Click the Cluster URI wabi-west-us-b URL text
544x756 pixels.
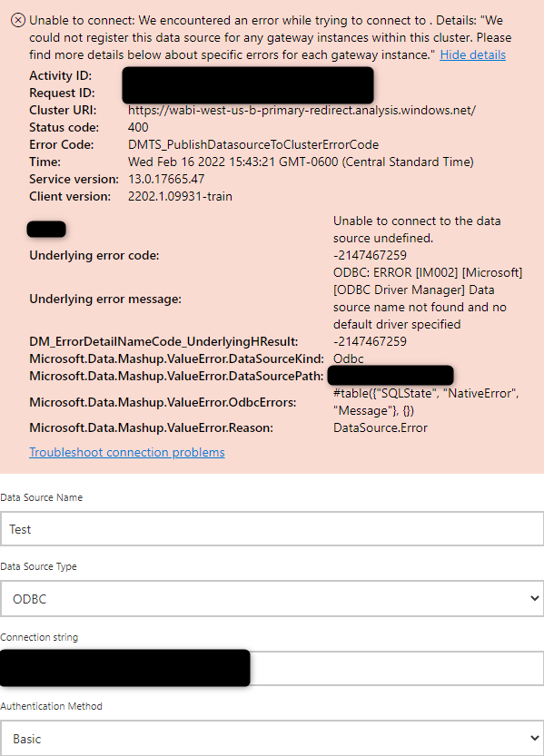point(302,111)
